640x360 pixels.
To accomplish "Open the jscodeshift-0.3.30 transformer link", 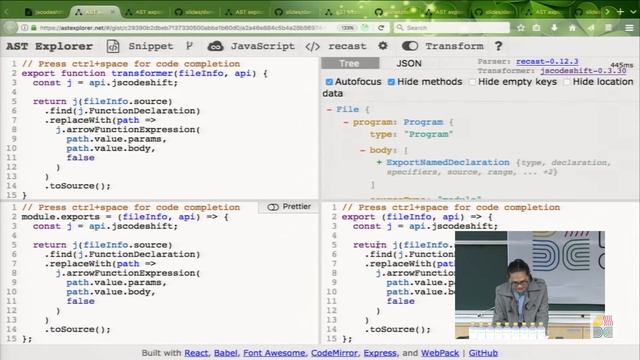I will [x=583, y=71].
